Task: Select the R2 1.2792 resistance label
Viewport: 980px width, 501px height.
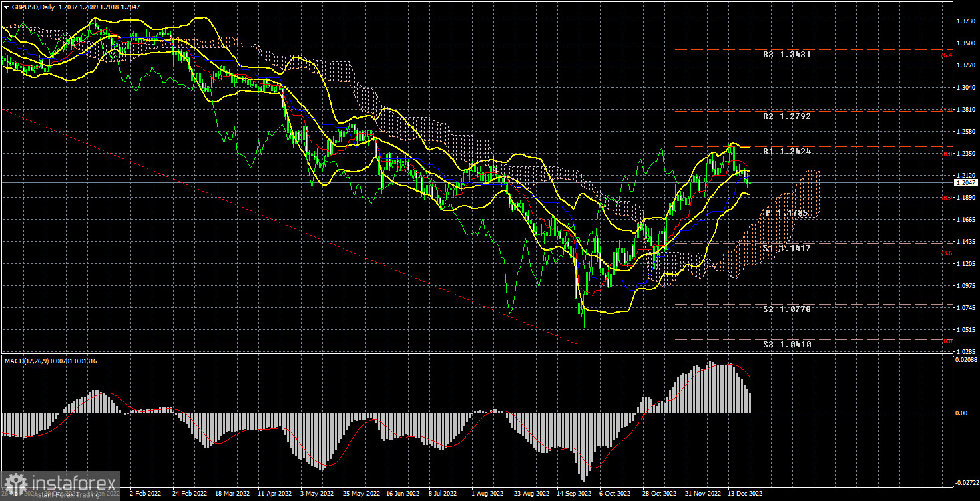Action: tap(788, 116)
